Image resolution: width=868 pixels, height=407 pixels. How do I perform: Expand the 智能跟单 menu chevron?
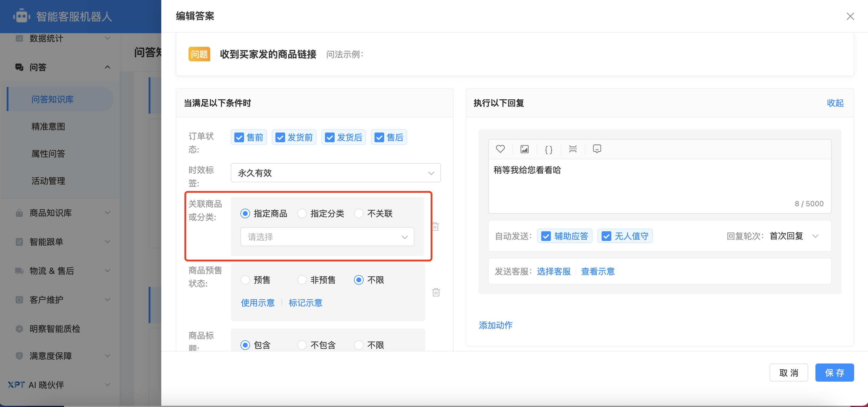[108, 242]
